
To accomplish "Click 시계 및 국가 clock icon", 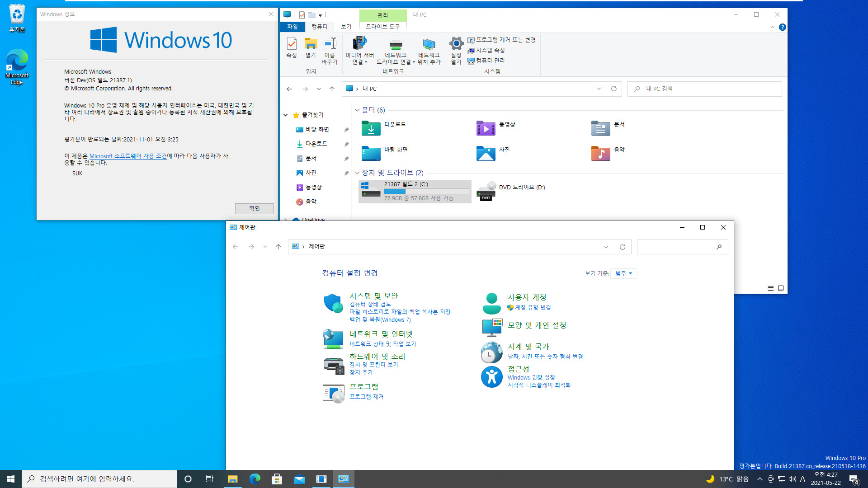I will tap(491, 352).
